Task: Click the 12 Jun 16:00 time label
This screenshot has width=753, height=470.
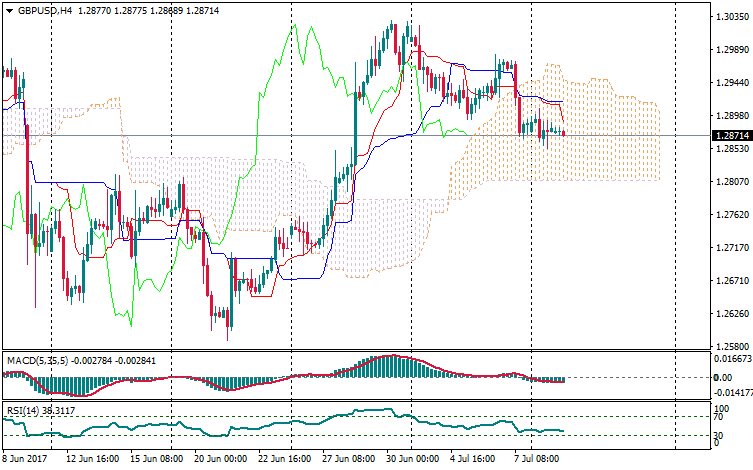Action: pyautogui.click(x=91, y=458)
